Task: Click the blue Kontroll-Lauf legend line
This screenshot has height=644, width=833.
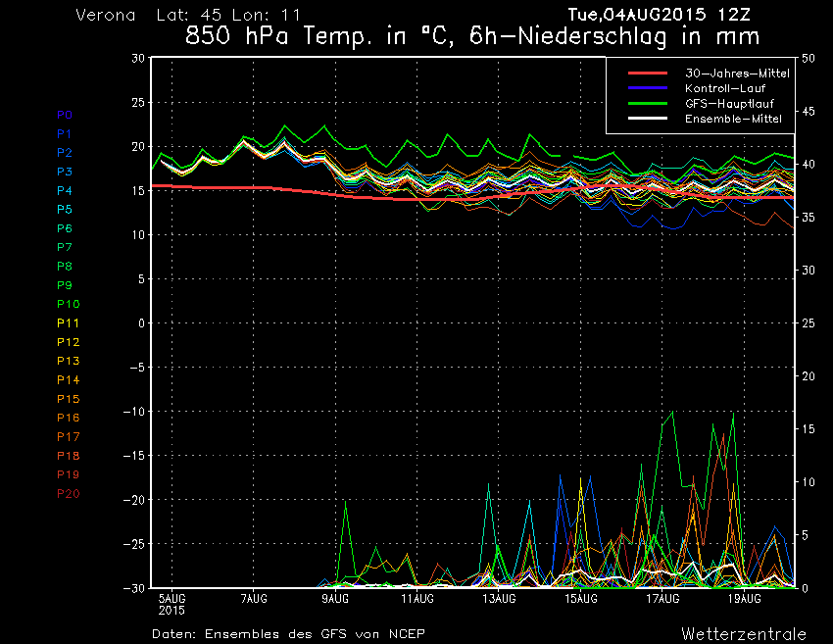Action: coord(648,88)
